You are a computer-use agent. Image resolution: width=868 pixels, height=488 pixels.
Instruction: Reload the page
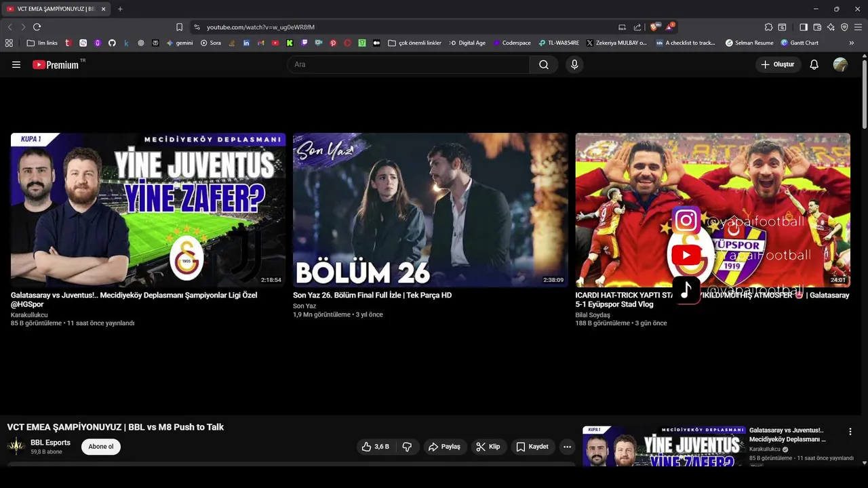pyautogui.click(x=37, y=27)
